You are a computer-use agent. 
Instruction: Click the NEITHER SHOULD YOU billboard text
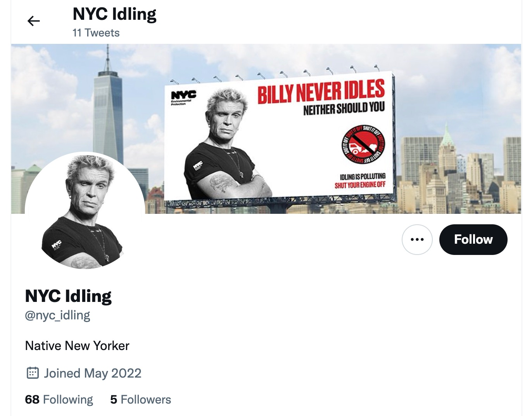coord(344,109)
